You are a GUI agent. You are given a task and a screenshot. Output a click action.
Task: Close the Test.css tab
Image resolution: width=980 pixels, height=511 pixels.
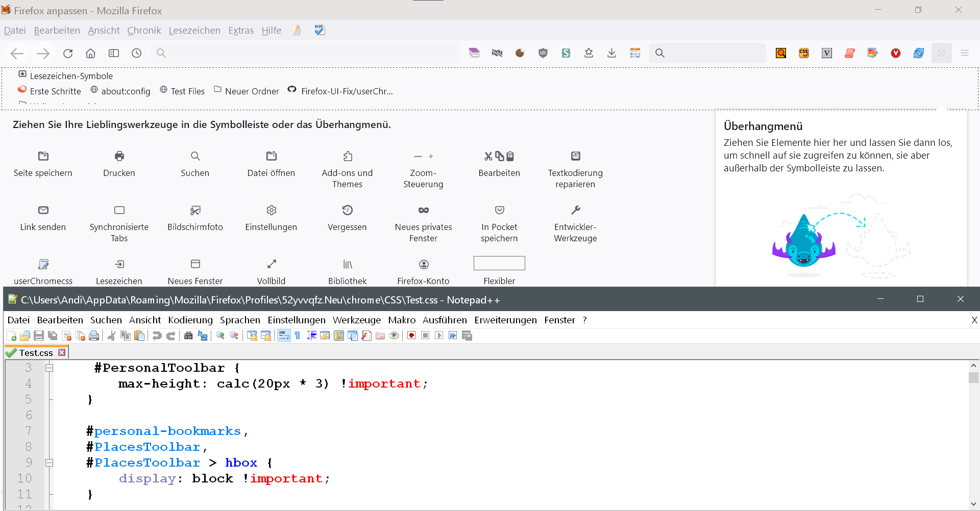(x=62, y=352)
